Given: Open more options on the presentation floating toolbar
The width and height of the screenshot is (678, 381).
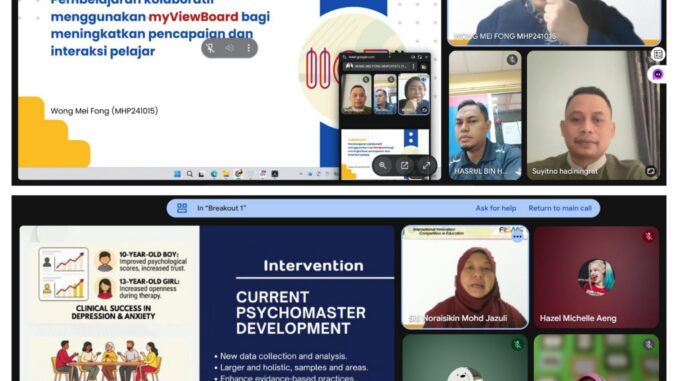Looking at the screenshot, I should [249, 48].
